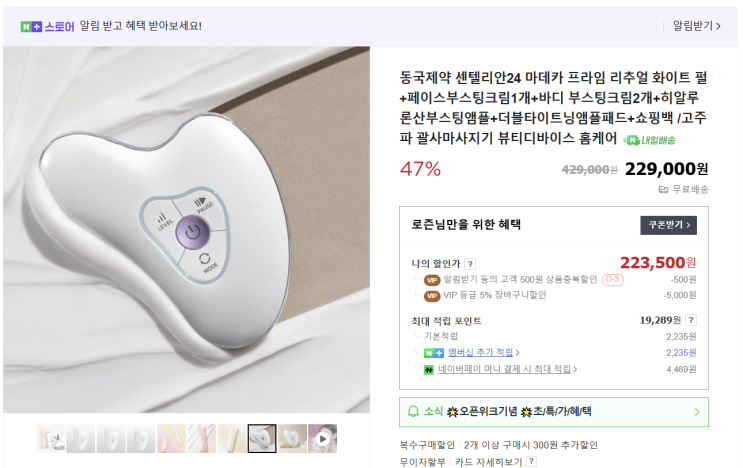Screen dimensions: 743x468
Task: Expand the 소식 오픈위크기념 banner arrow
Action: pyautogui.click(x=697, y=412)
